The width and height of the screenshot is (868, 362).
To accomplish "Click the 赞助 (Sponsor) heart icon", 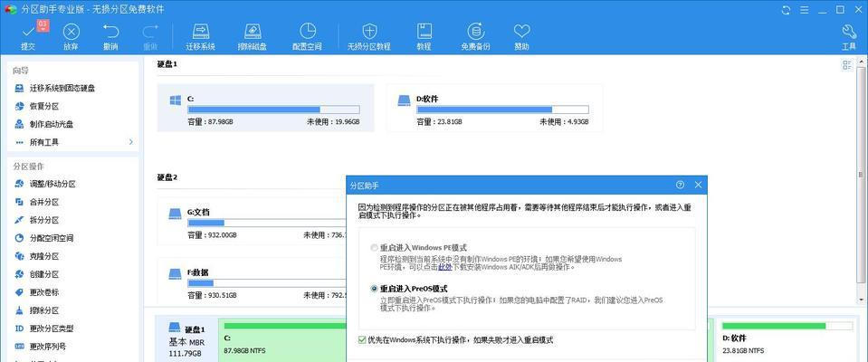I will click(521, 31).
